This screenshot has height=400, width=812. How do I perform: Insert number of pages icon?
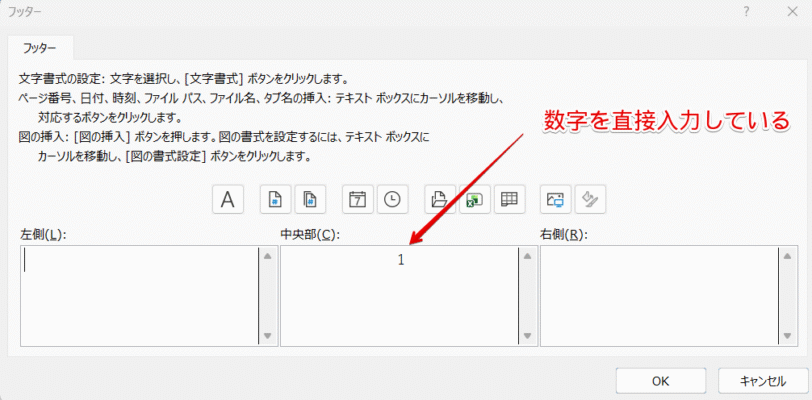coord(310,199)
